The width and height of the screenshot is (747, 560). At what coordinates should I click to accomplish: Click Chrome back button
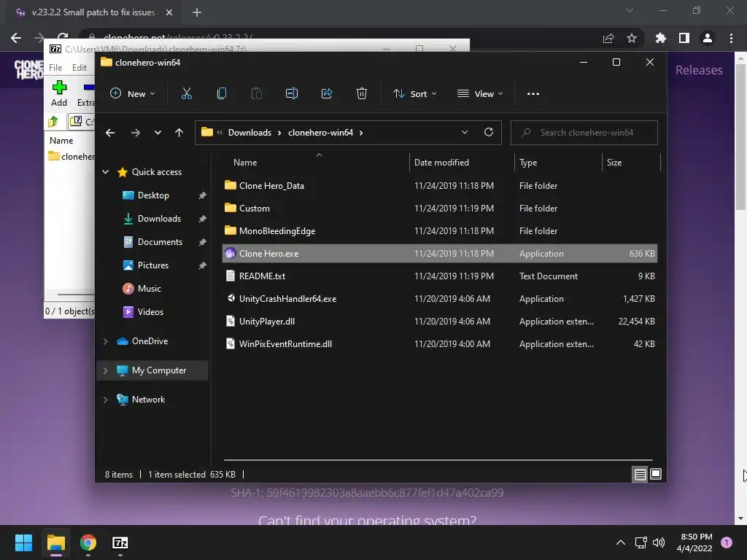(x=16, y=38)
